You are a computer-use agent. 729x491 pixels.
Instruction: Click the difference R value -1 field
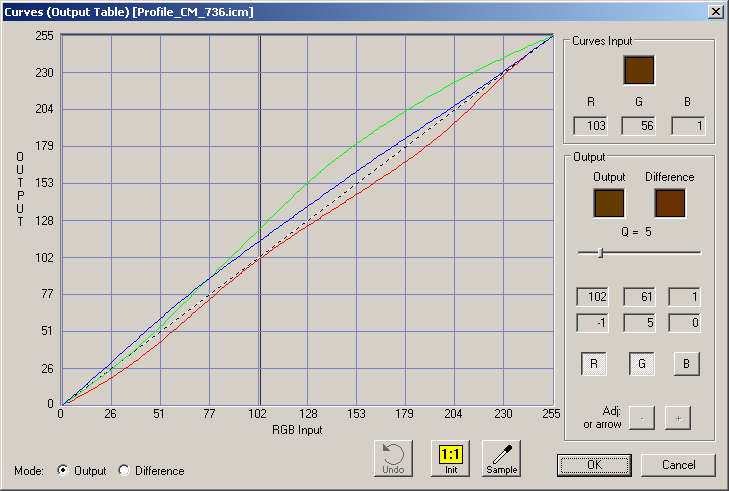point(592,323)
